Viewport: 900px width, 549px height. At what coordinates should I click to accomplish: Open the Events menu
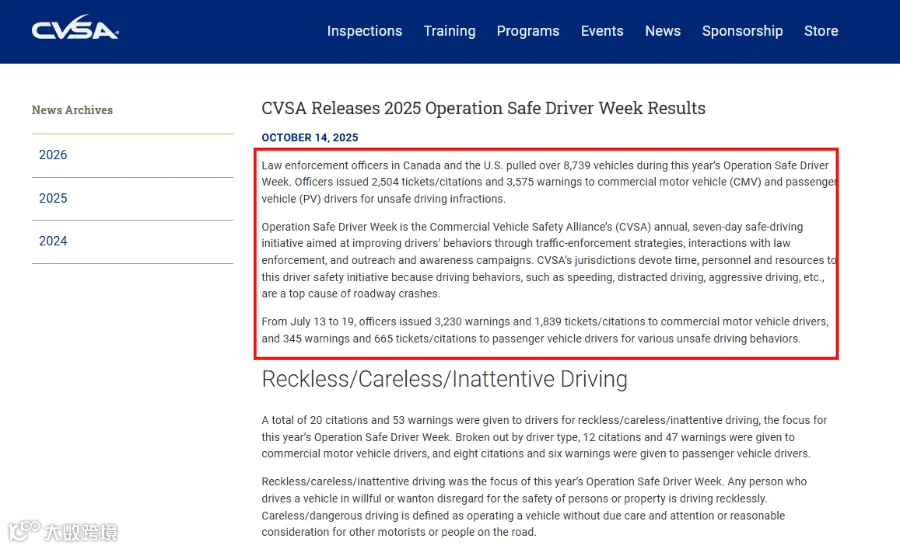(602, 31)
